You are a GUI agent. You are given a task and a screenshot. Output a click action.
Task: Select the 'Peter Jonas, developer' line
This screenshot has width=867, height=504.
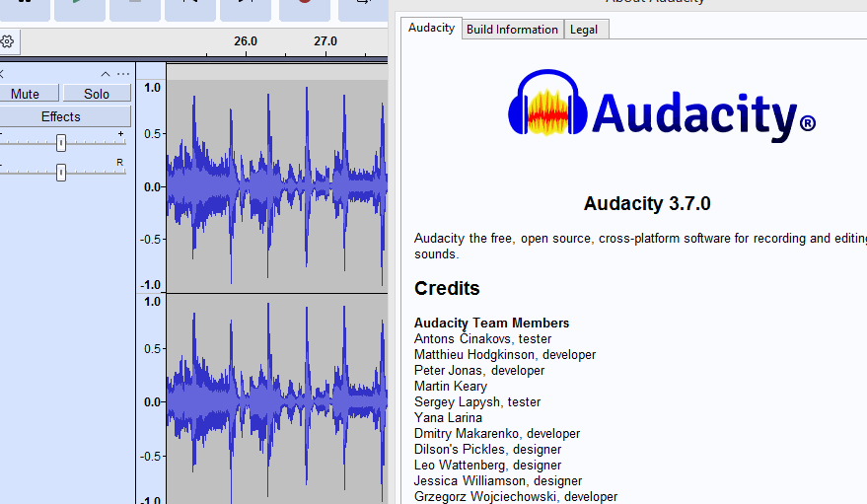(479, 370)
